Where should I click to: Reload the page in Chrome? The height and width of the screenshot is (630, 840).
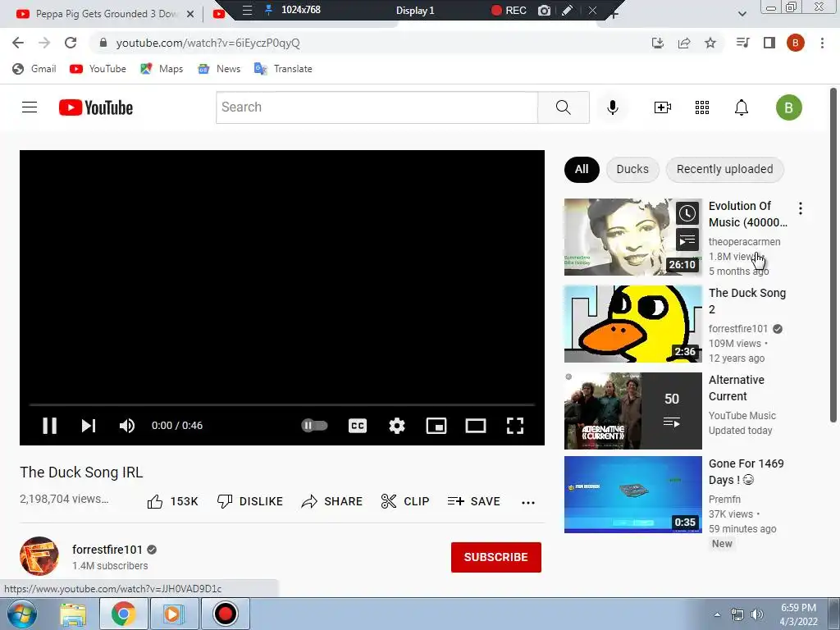pyautogui.click(x=71, y=43)
